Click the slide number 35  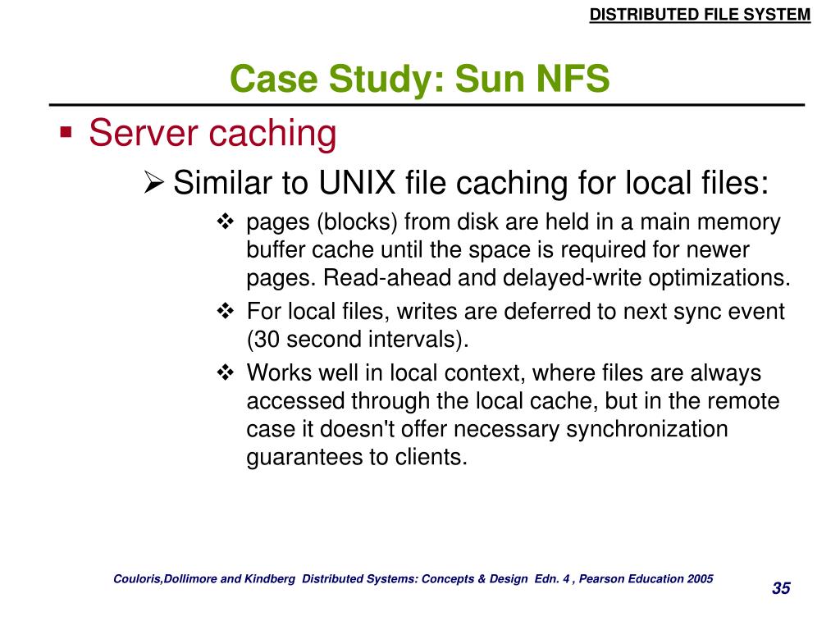[x=781, y=588]
